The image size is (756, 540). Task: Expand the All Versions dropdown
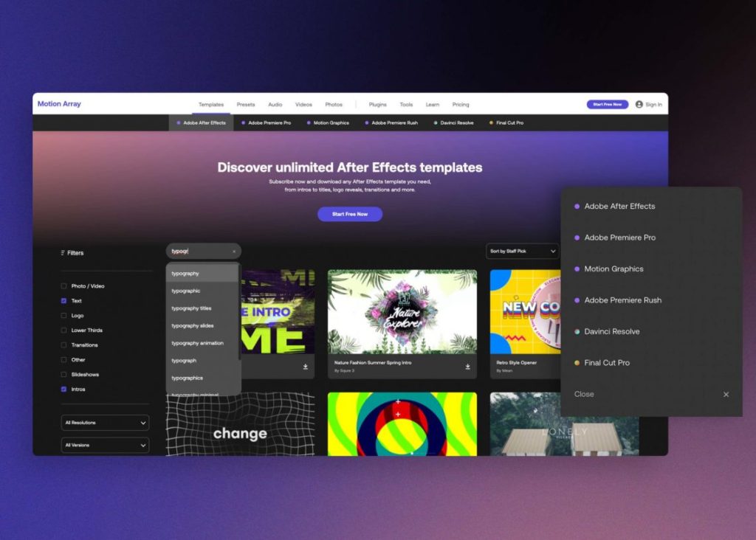tap(105, 446)
